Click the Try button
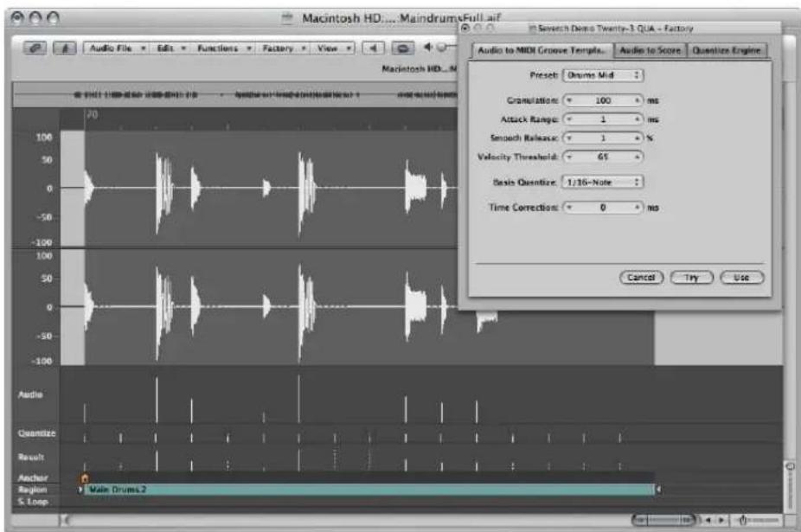Viewport: 801px width, 532px height. [x=691, y=278]
